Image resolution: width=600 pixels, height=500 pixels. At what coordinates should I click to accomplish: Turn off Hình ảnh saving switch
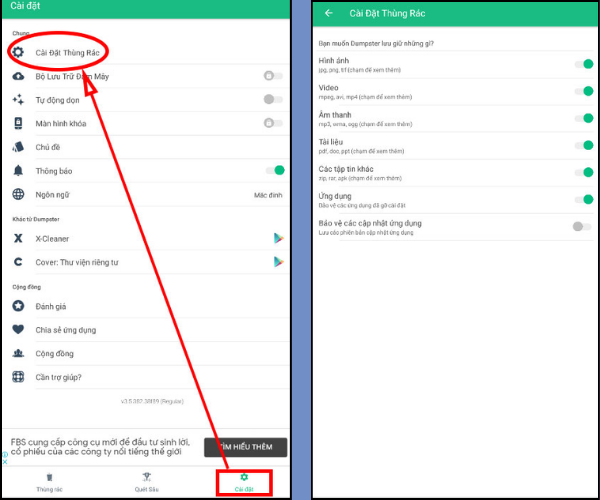pyautogui.click(x=584, y=64)
